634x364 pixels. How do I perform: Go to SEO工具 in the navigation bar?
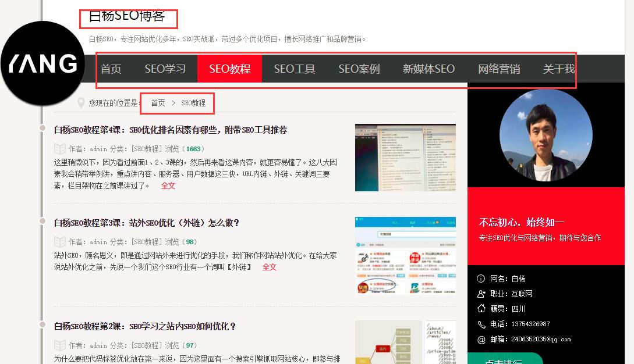click(x=295, y=69)
